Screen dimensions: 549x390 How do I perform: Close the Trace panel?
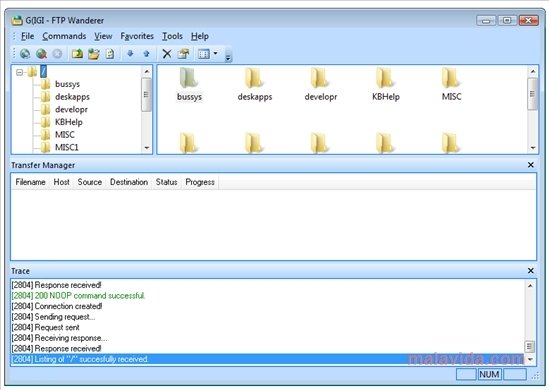pyautogui.click(x=531, y=271)
